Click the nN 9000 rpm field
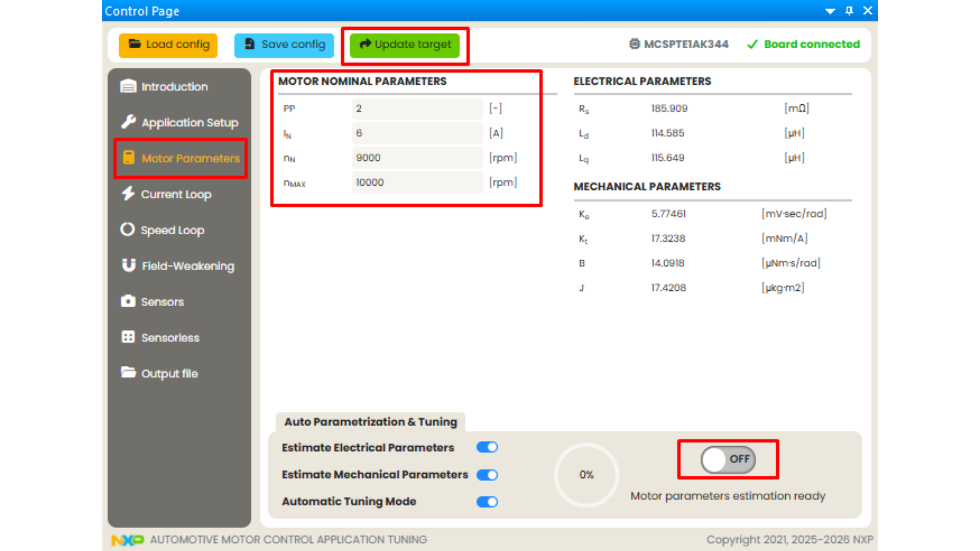The height and width of the screenshot is (551, 980). pyautogui.click(x=417, y=158)
